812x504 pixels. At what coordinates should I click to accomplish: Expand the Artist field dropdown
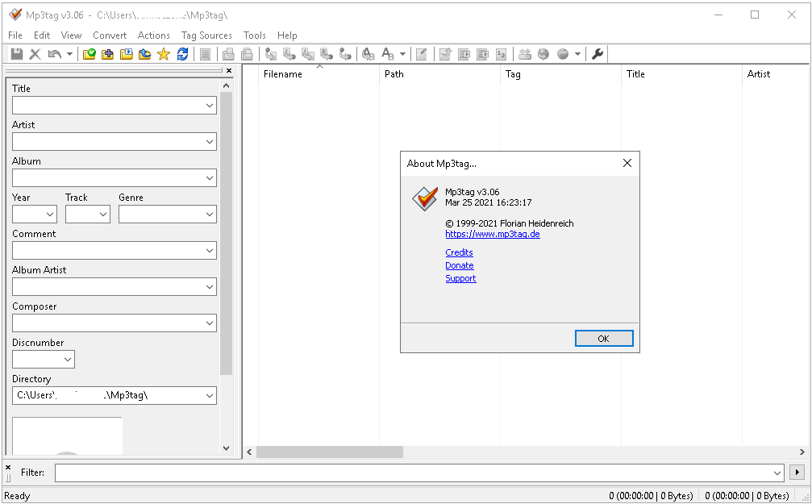[209, 142]
